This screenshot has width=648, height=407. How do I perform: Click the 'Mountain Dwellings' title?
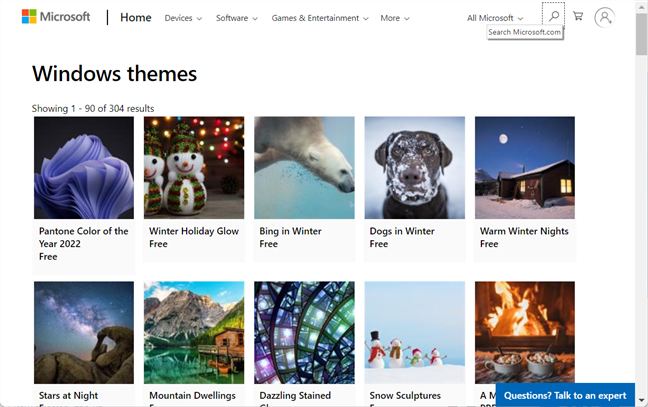[x=192, y=395]
